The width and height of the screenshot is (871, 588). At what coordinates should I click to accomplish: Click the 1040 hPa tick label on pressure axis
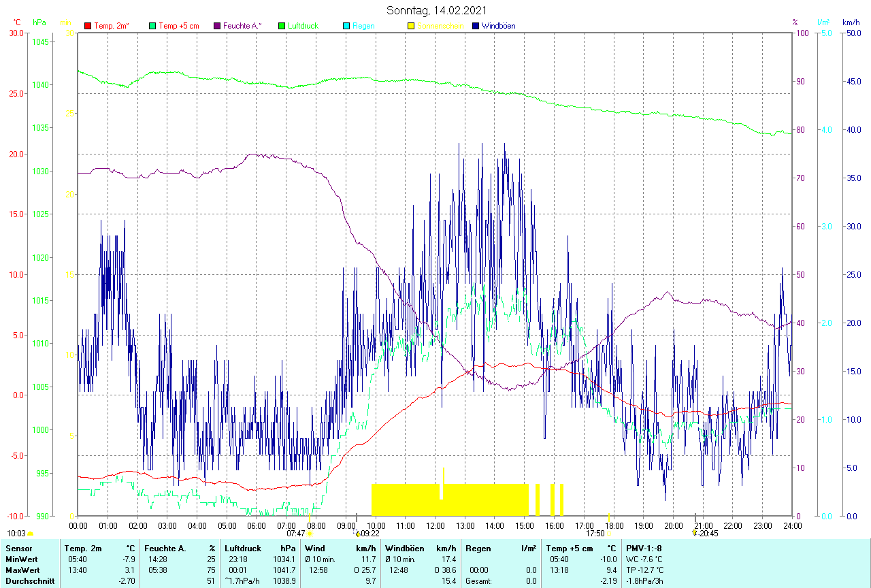[40, 84]
